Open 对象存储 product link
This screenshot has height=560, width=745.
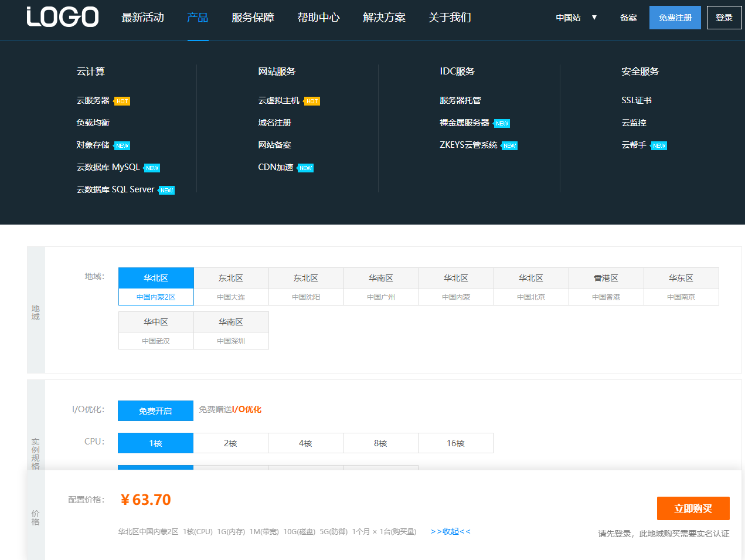(93, 145)
